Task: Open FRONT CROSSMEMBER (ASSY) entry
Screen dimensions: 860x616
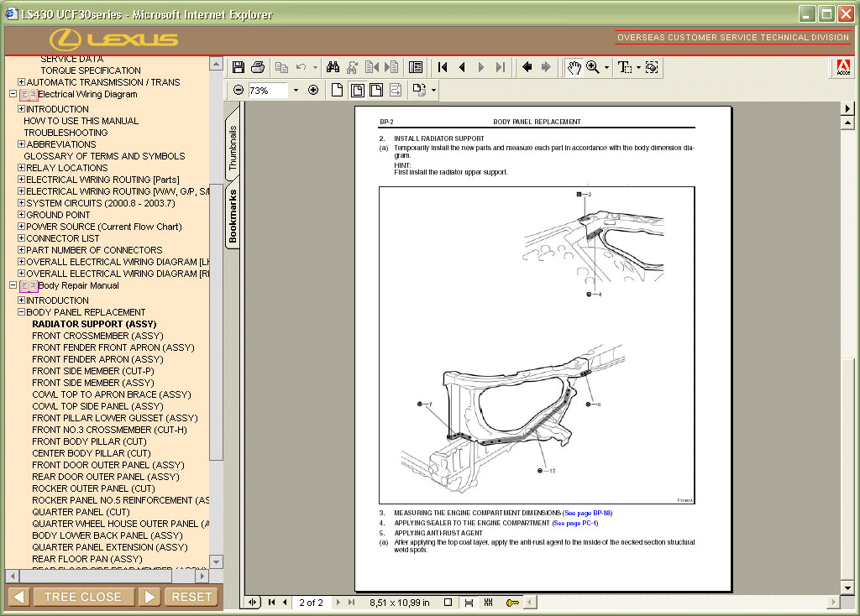Action: 97,336
